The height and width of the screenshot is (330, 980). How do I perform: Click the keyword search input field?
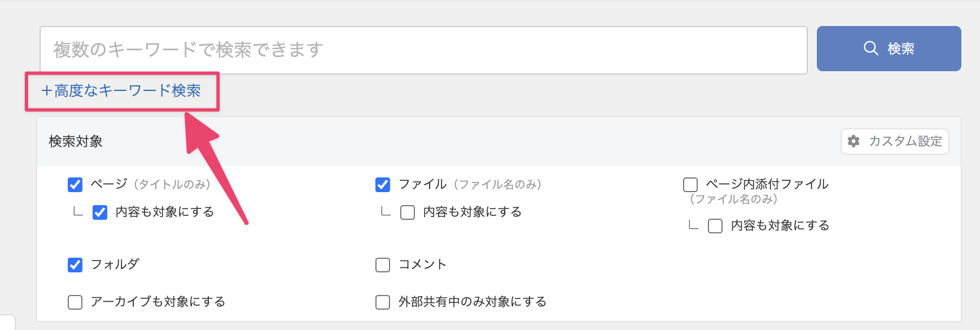point(423,50)
